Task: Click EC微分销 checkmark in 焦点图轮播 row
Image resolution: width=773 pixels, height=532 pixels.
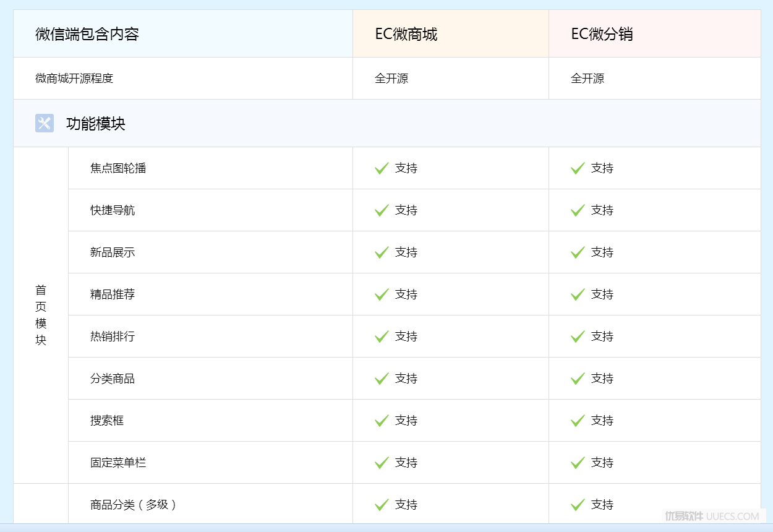Action: [578, 168]
